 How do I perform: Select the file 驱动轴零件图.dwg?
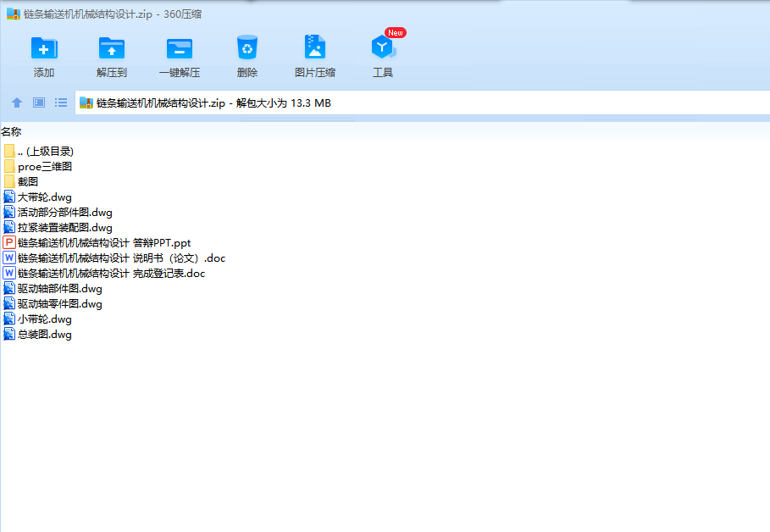coord(53,303)
